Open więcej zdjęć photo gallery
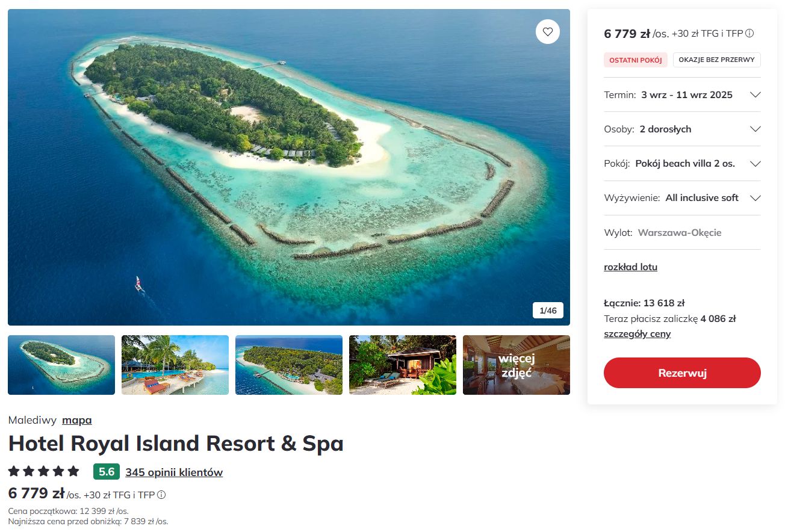This screenshot has width=788, height=532. pos(517,365)
